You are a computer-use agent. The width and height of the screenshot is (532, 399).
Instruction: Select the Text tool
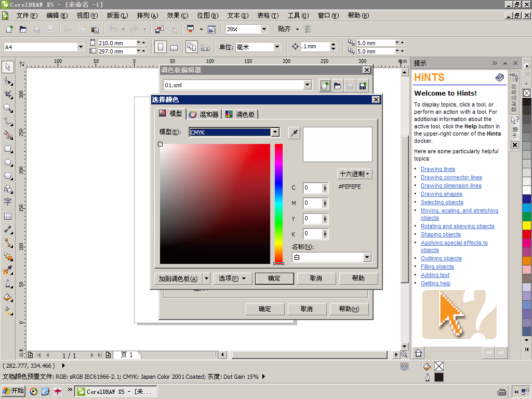pyautogui.click(x=8, y=202)
